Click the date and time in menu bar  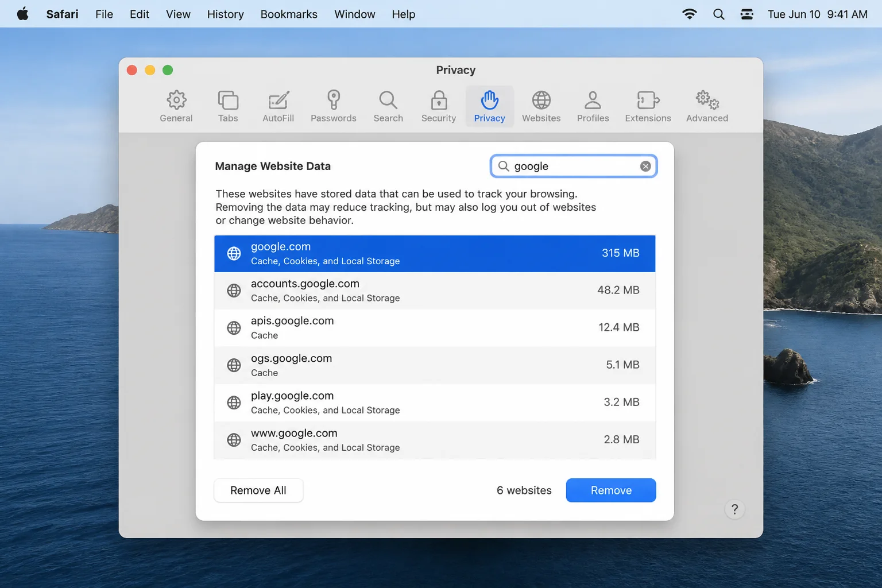click(817, 14)
